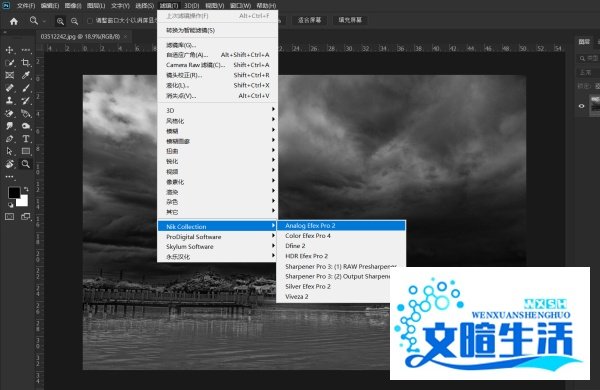Viewport: 600px width, 390px height.
Task: Click the 填充屏幕 button
Action: click(350, 20)
